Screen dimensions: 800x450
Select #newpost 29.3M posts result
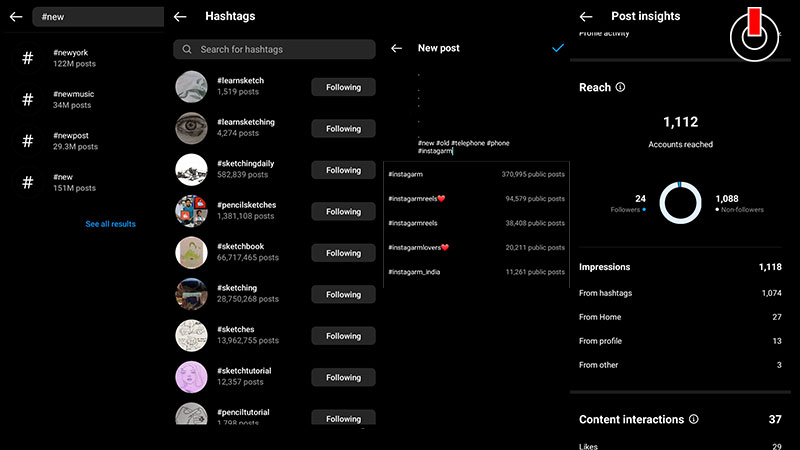(x=84, y=141)
